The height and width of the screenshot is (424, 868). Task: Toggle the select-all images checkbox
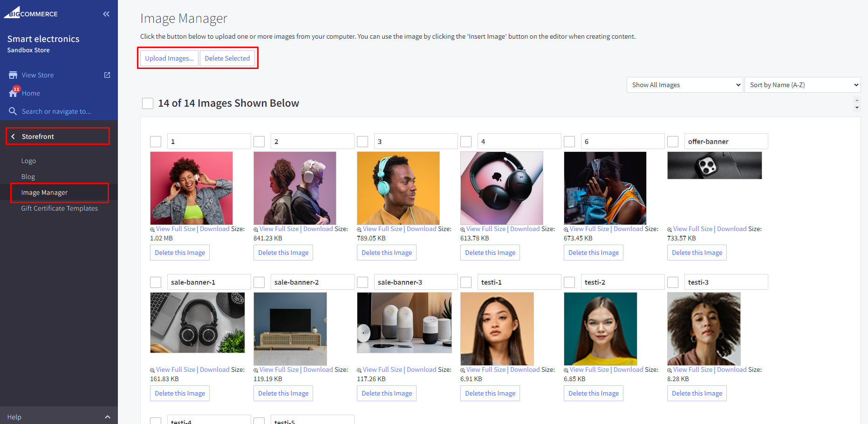[x=148, y=103]
